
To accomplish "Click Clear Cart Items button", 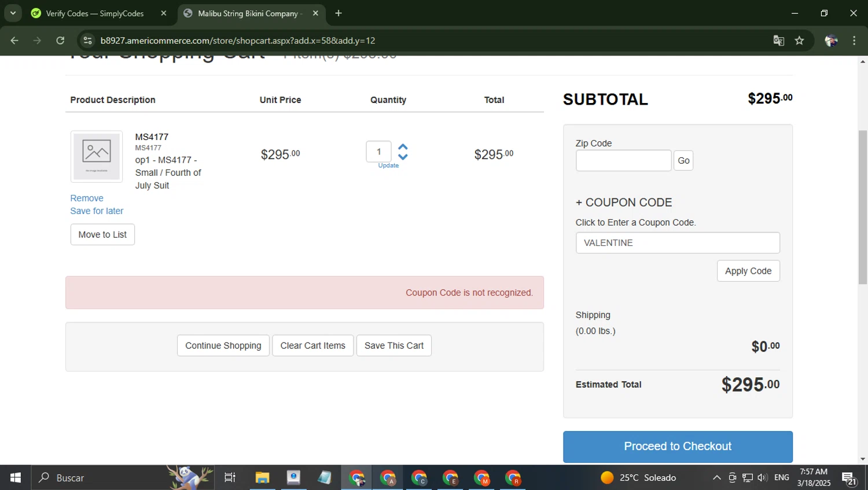I will tap(312, 345).
